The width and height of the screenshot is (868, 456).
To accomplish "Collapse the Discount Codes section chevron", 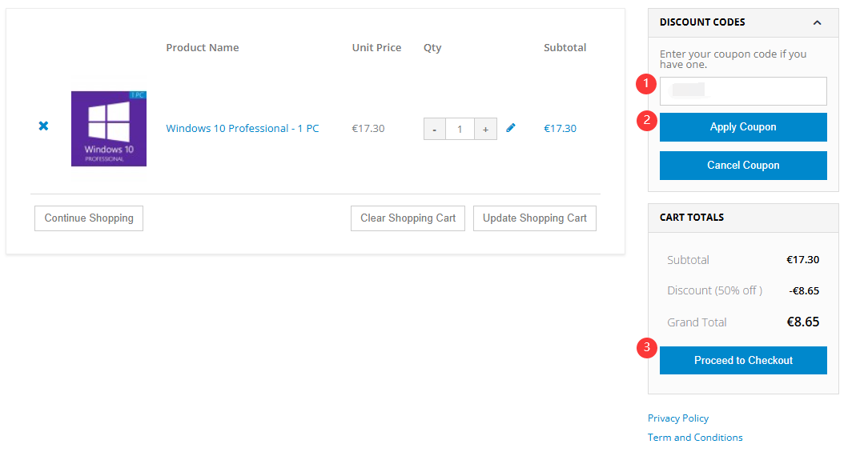I will pos(817,22).
